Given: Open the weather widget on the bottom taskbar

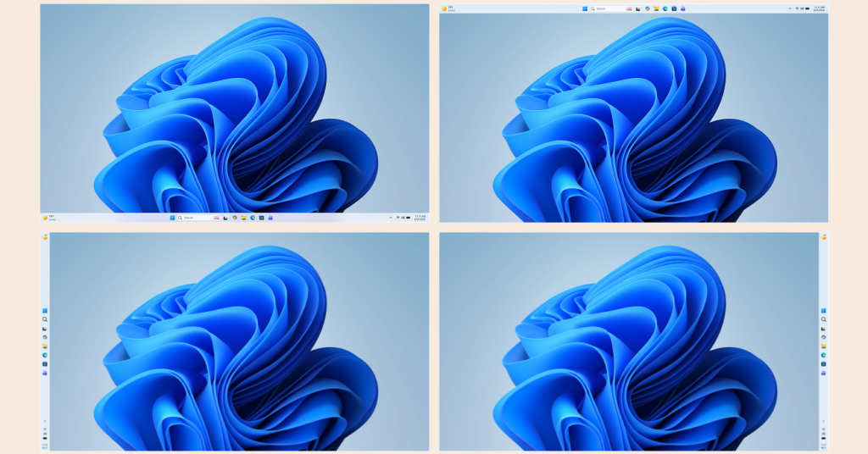Looking at the screenshot, I should pyautogui.click(x=48, y=218).
